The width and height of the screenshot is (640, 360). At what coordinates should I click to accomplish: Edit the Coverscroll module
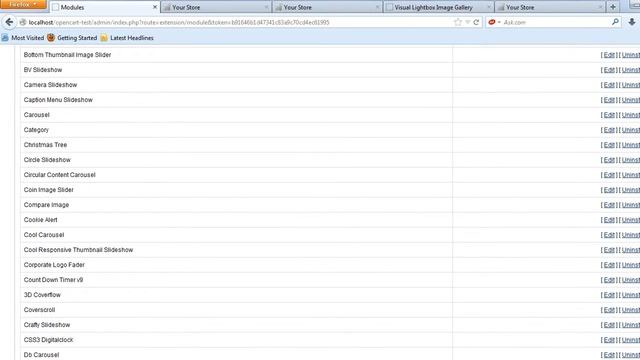click(609, 310)
